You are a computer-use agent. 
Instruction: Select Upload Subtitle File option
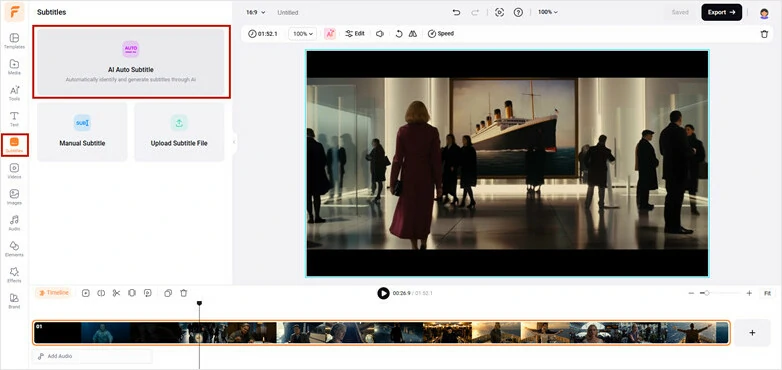pos(179,132)
